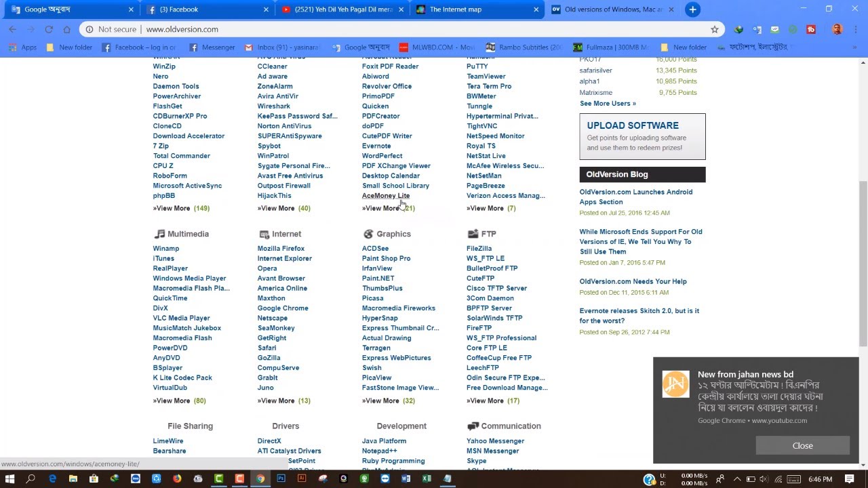Open the Fullmaza bookmark
The image size is (868, 488).
tap(612, 47)
